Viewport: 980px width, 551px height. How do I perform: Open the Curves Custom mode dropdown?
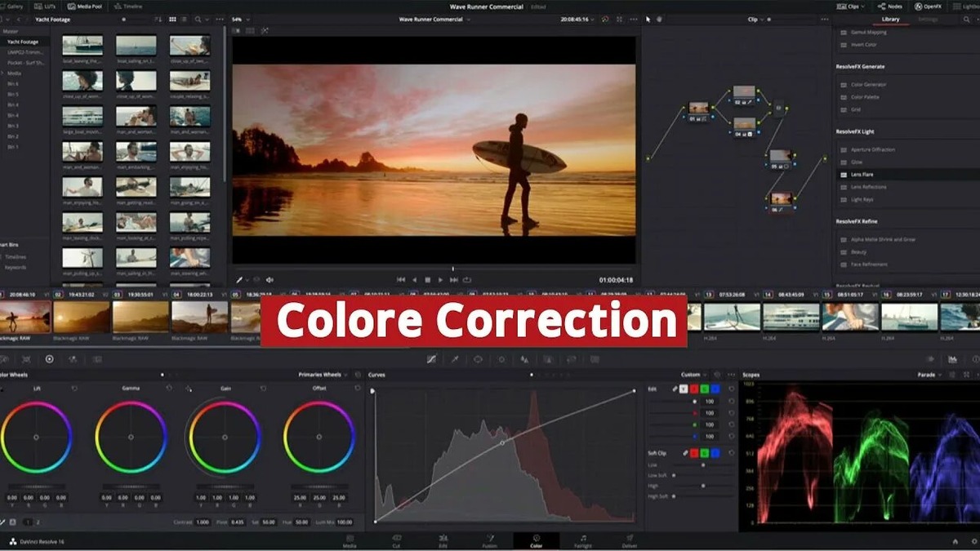[694, 375]
